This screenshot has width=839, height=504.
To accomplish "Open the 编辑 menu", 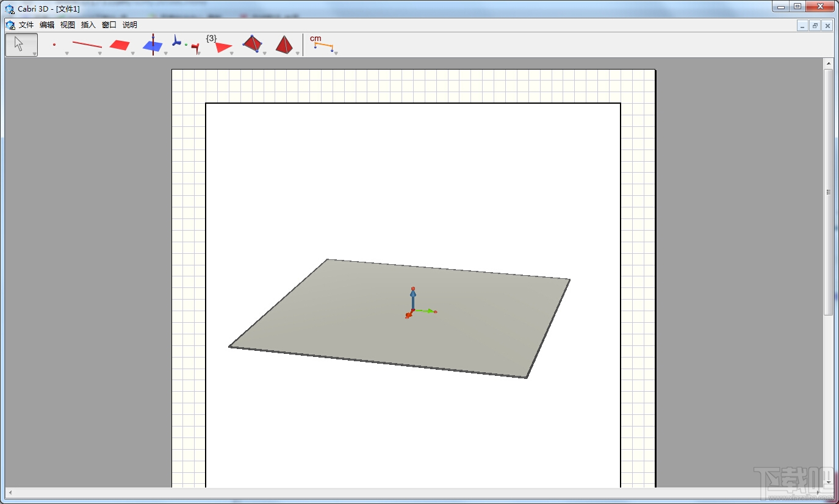I will click(x=47, y=25).
